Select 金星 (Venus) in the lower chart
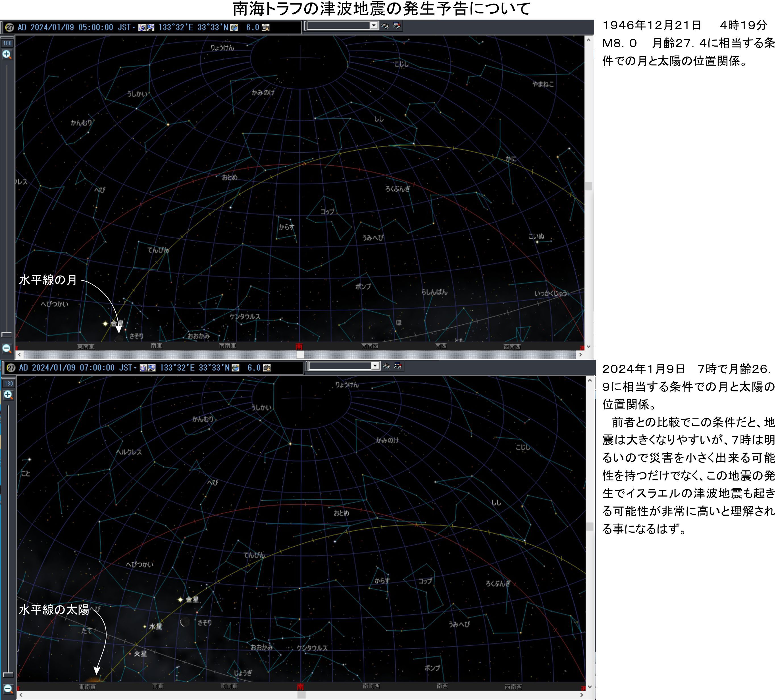778x700 pixels. [180, 600]
